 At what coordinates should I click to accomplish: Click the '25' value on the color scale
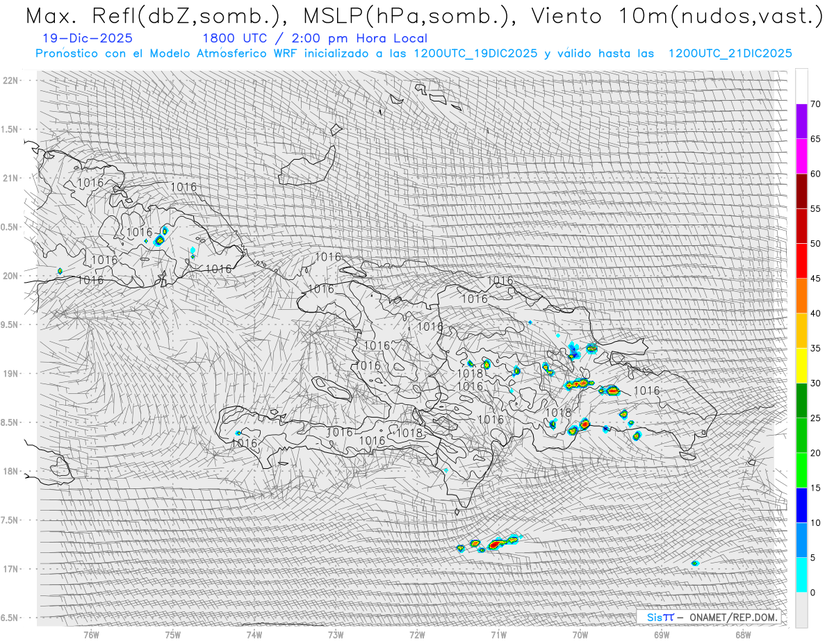pos(815,418)
